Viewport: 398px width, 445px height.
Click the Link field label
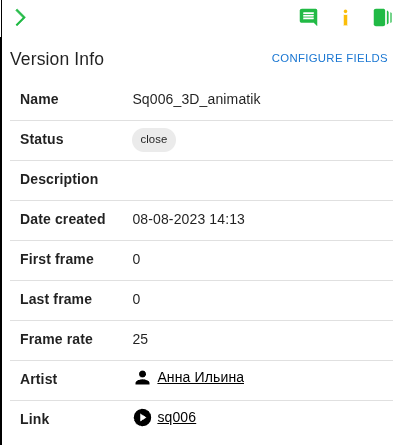pyautogui.click(x=35, y=419)
